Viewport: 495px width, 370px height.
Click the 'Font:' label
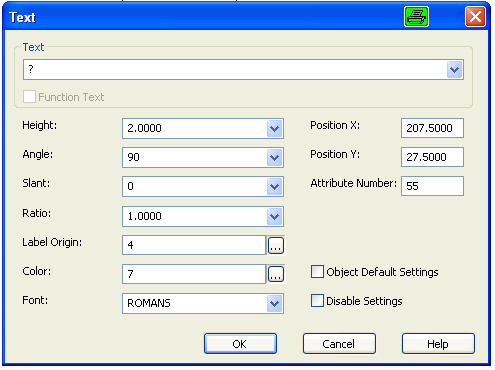(35, 300)
